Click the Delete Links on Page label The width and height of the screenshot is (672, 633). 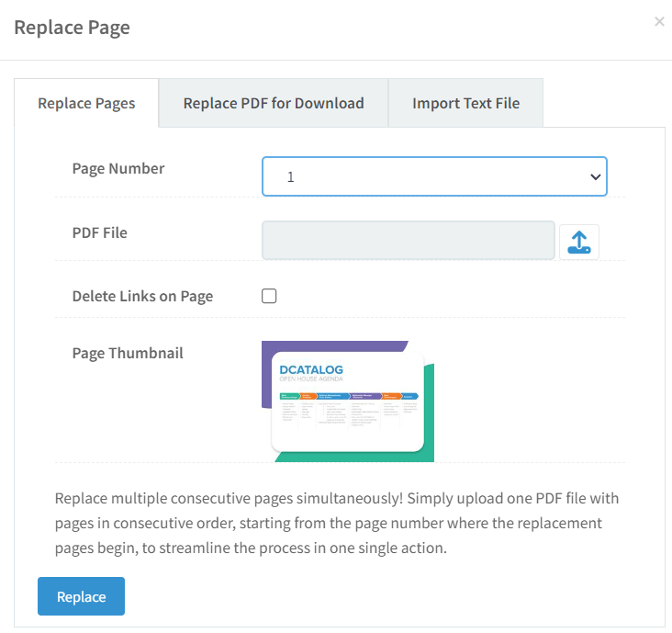click(142, 296)
